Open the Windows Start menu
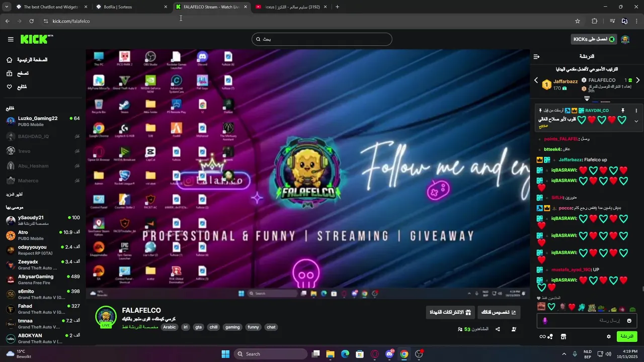 coord(225,354)
